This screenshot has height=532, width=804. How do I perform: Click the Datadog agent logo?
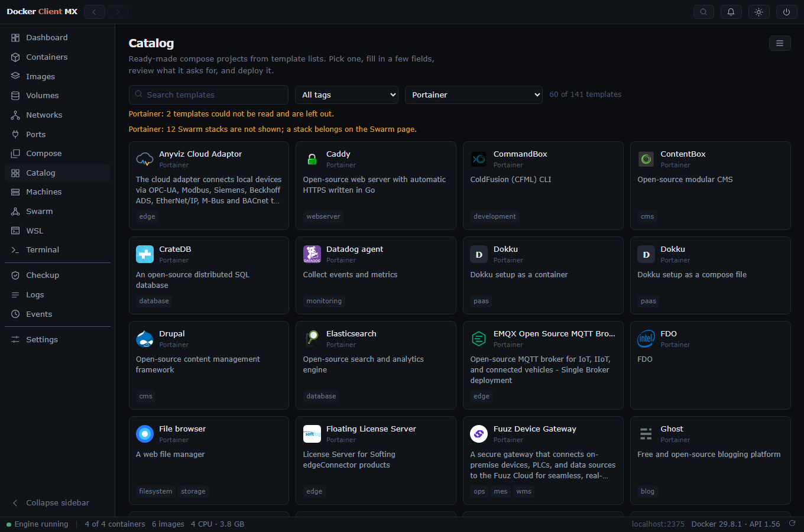coord(312,254)
